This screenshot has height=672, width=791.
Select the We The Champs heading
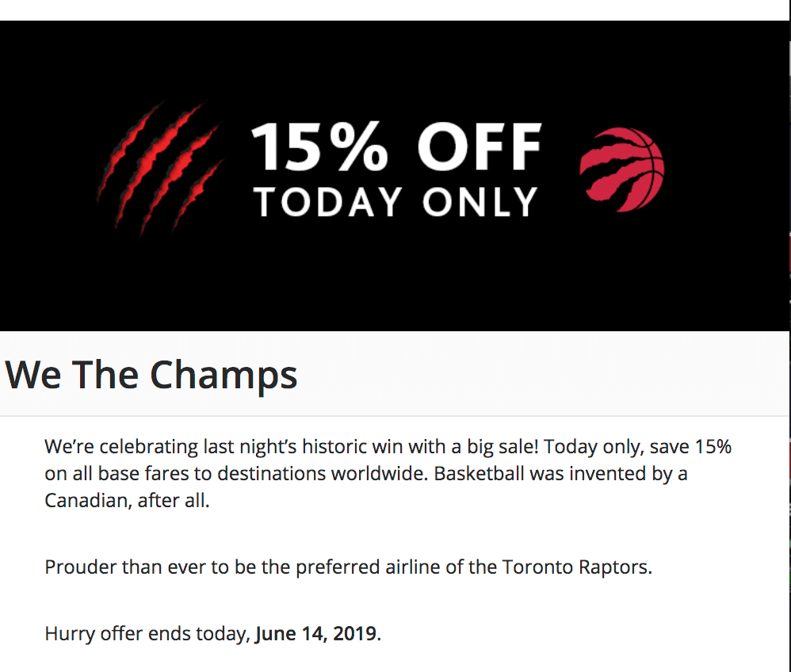click(x=151, y=375)
